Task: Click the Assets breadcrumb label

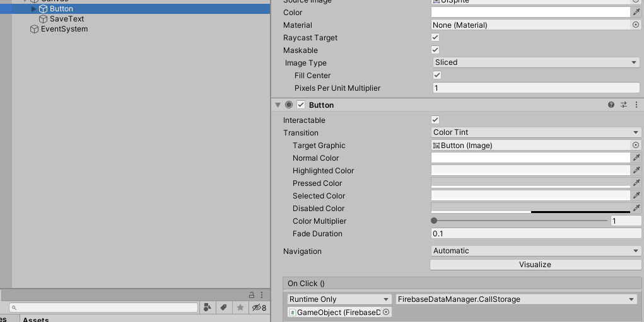Action: coord(36,319)
